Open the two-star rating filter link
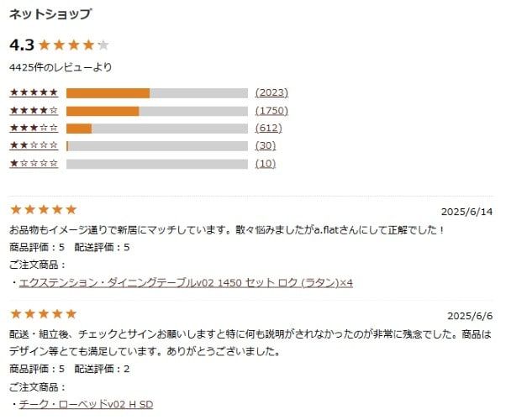 tap(34, 145)
